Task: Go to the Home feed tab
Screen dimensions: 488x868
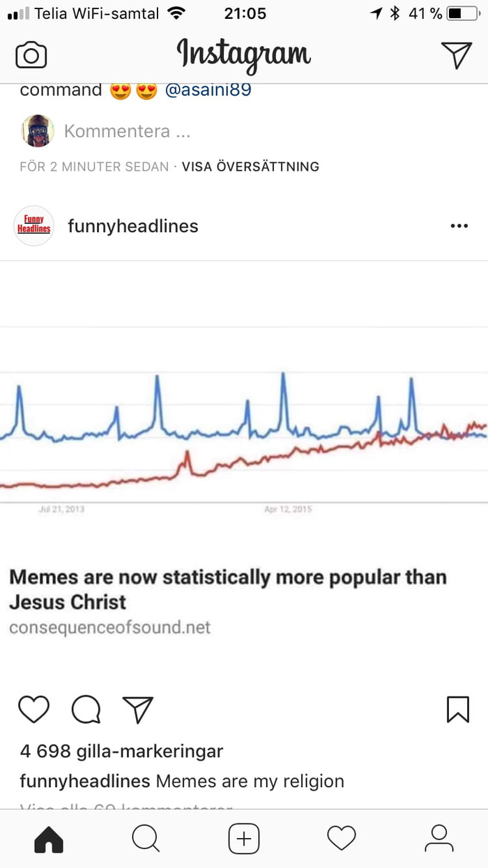Action: [49, 839]
